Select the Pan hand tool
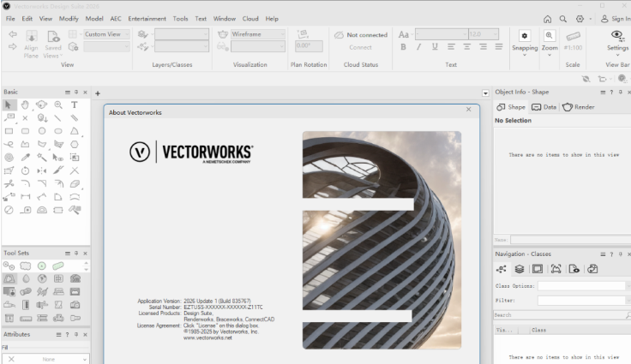Viewport: 631px width, 364px height. (26, 104)
